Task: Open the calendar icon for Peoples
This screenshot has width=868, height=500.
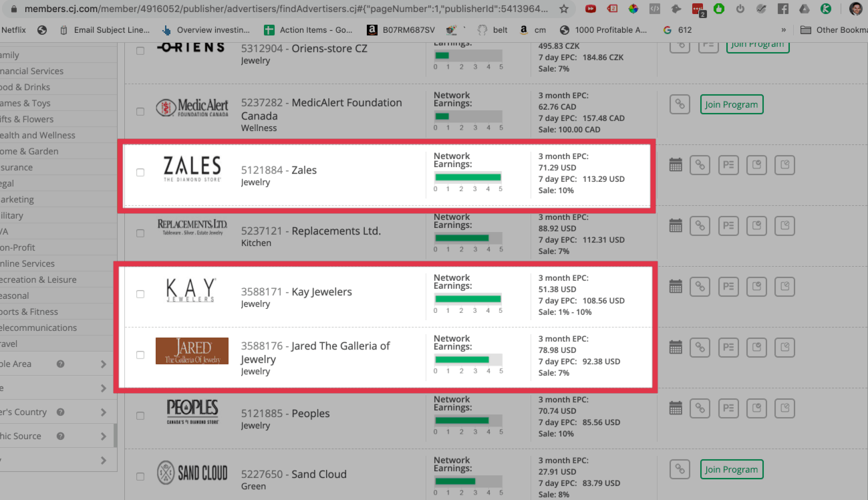Action: (x=676, y=408)
